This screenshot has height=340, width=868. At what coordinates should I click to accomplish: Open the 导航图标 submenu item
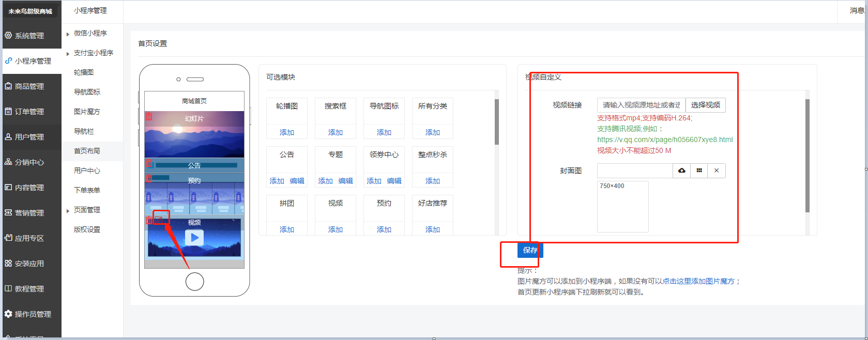[x=87, y=92]
